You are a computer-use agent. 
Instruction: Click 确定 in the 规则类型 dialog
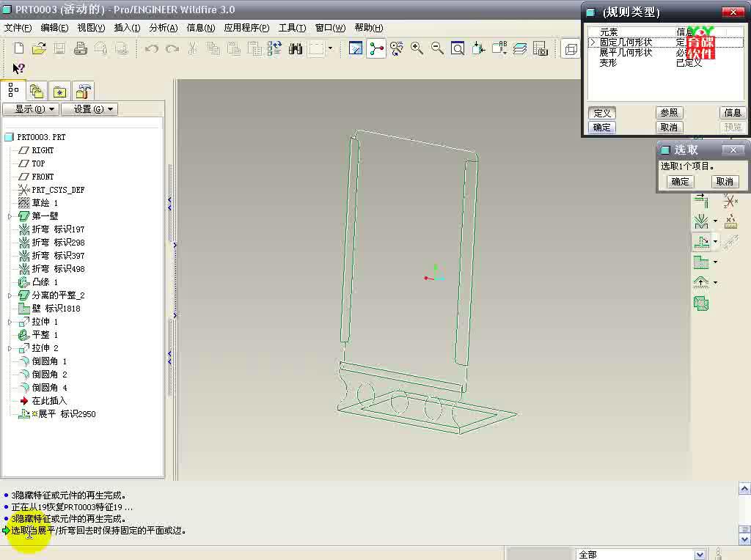pos(601,128)
